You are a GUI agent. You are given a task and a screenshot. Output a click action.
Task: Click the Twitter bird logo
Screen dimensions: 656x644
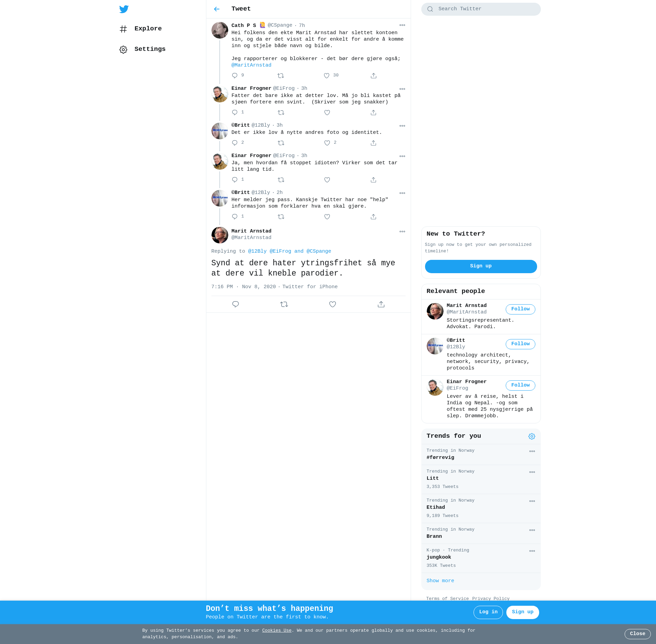[x=124, y=9]
